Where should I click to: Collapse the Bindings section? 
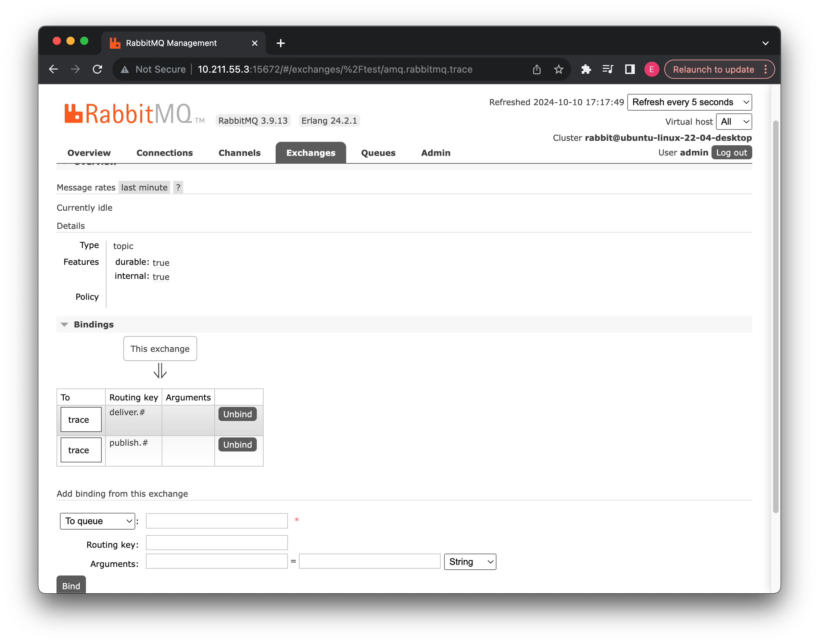(x=93, y=325)
